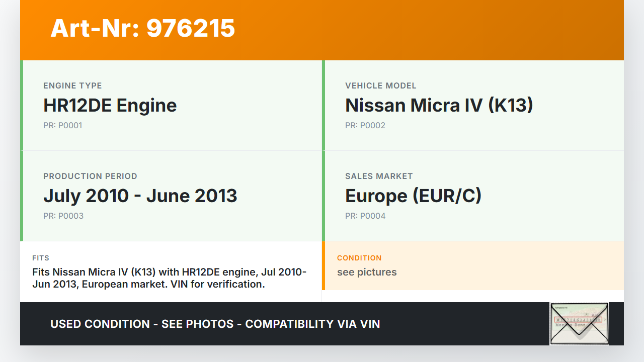Click the FITS section label
The image size is (644, 362).
pyautogui.click(x=40, y=258)
